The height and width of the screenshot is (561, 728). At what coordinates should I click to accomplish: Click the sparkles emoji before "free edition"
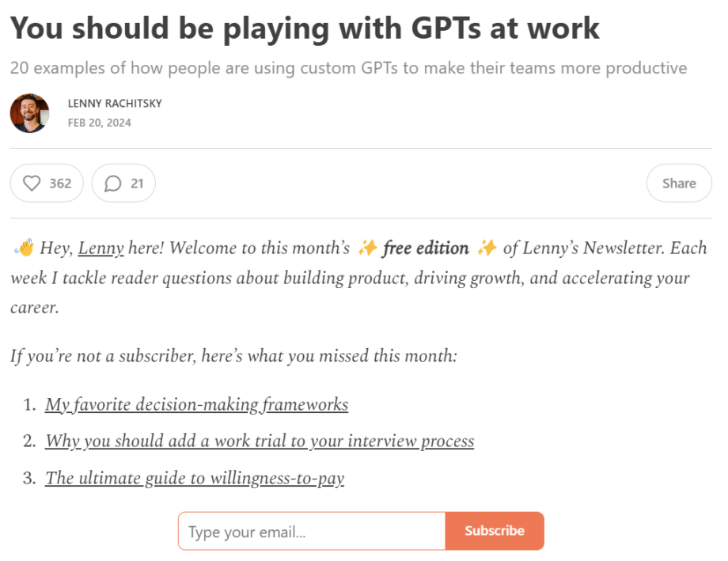click(x=367, y=248)
